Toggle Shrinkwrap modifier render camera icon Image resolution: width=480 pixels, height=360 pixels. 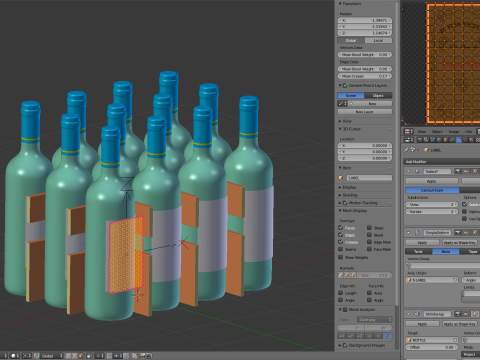(457, 314)
